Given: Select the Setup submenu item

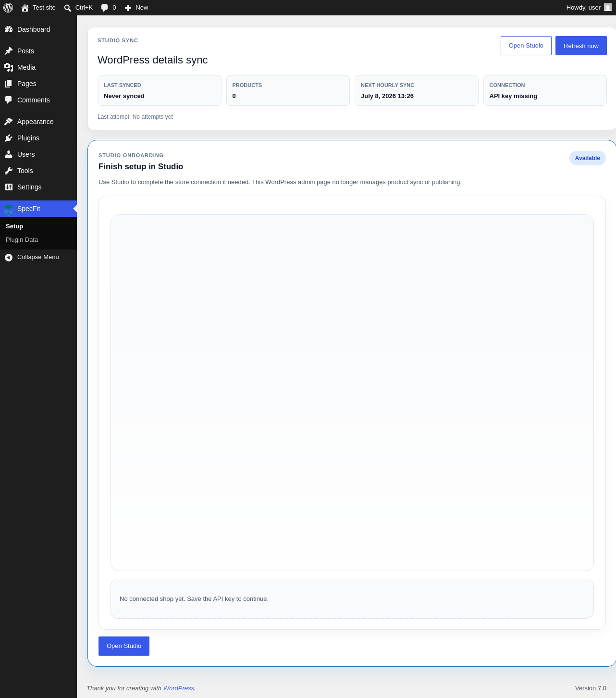Looking at the screenshot, I should tap(14, 226).
